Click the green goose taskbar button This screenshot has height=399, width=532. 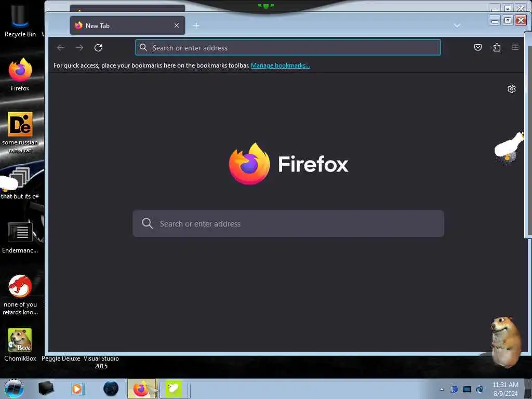click(174, 389)
